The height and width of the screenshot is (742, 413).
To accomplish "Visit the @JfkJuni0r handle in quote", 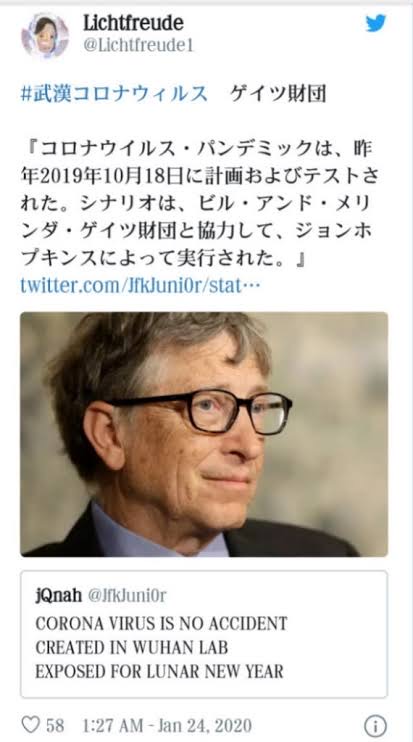I will pos(127,595).
